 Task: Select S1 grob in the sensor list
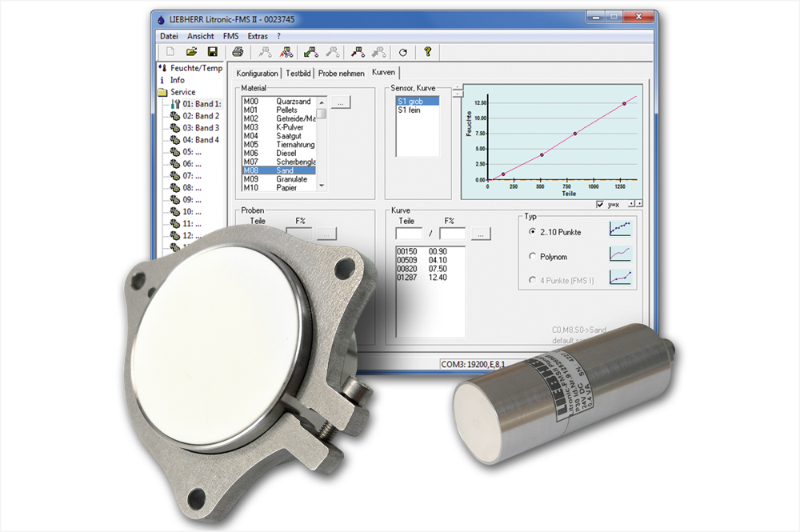point(418,101)
